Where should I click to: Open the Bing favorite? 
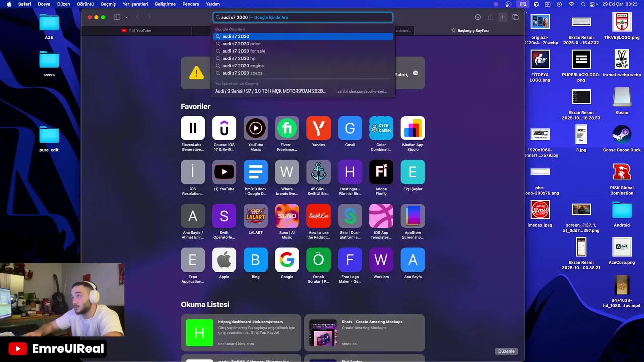point(256,259)
